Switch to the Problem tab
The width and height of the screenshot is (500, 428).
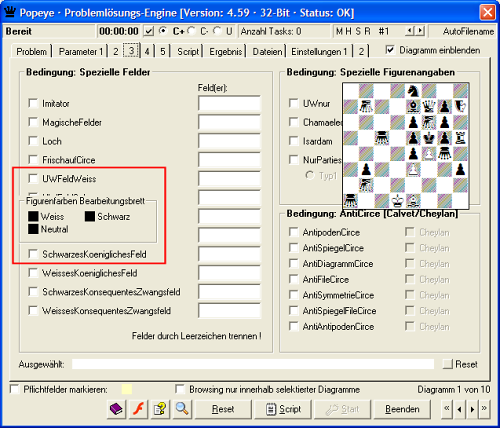[31, 51]
